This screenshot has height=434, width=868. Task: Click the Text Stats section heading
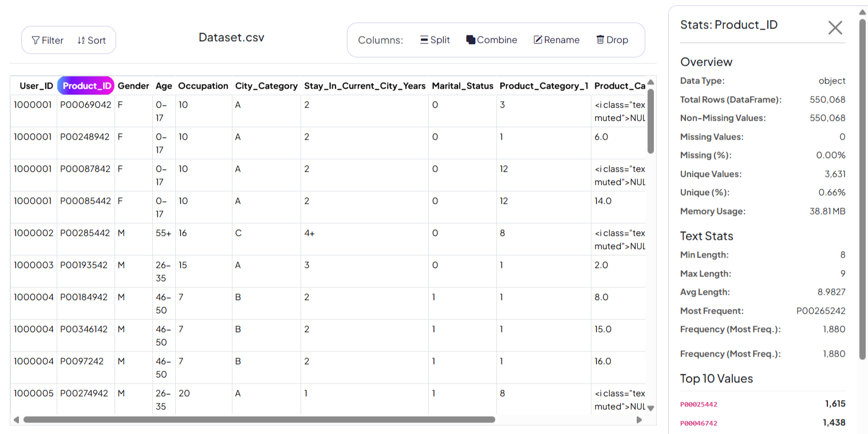tap(707, 236)
